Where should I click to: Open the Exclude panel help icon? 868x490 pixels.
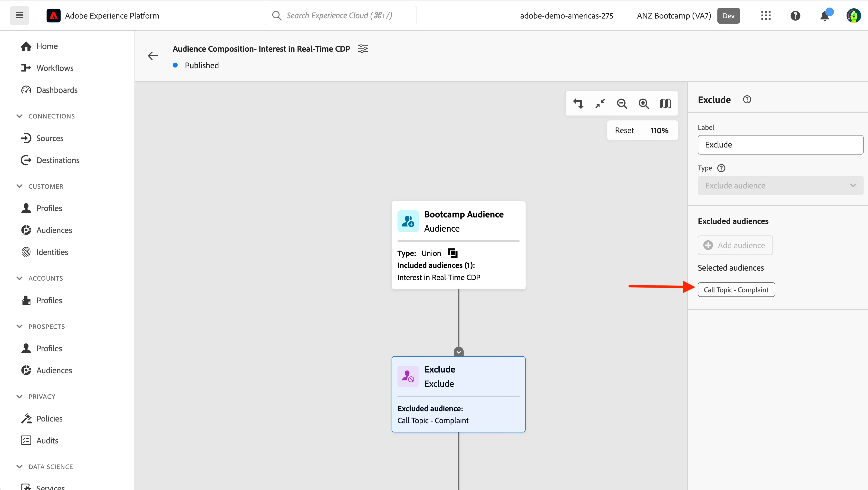pos(747,99)
